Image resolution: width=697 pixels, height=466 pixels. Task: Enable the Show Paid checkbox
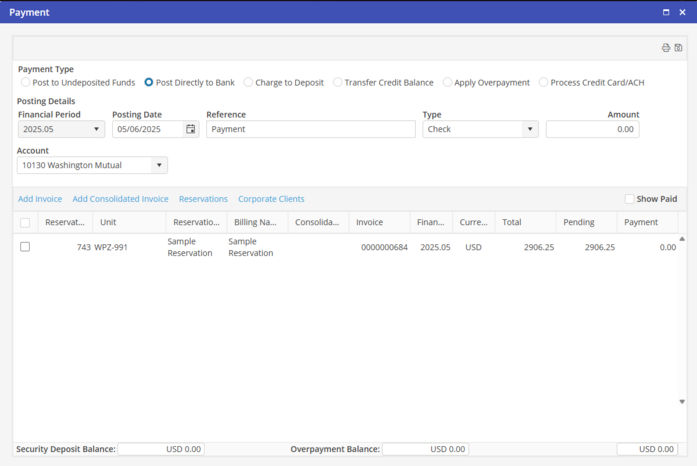[x=629, y=199]
